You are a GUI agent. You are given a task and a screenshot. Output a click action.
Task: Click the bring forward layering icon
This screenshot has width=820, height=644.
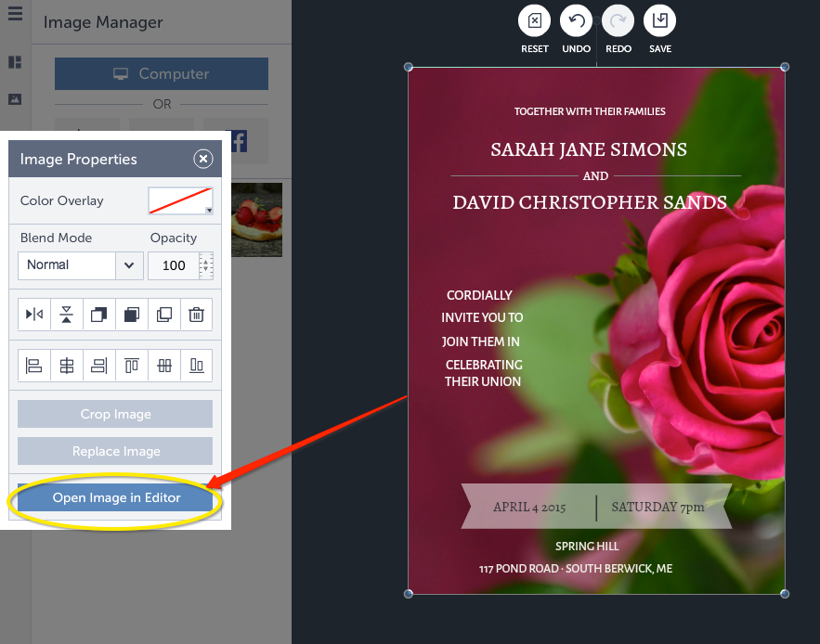[x=131, y=314]
